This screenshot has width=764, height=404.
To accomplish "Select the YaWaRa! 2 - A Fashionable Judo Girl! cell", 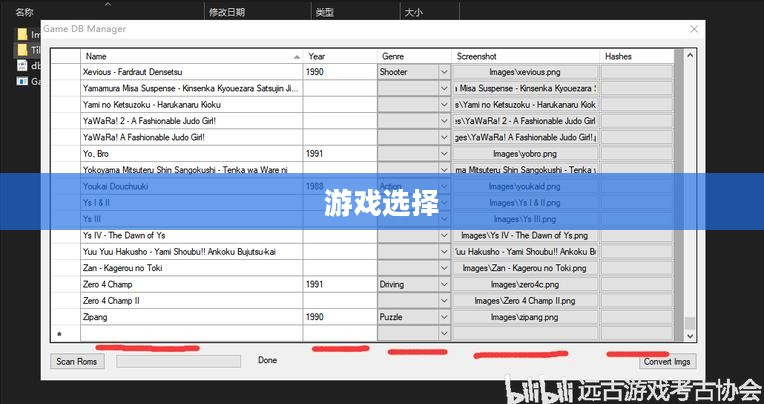I will (191, 121).
